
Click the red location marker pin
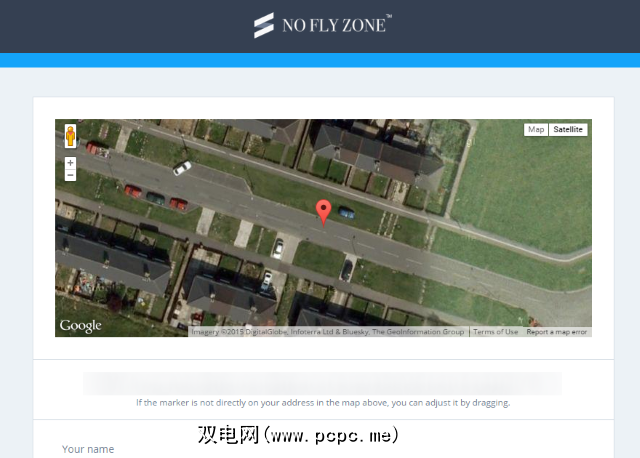(x=324, y=213)
